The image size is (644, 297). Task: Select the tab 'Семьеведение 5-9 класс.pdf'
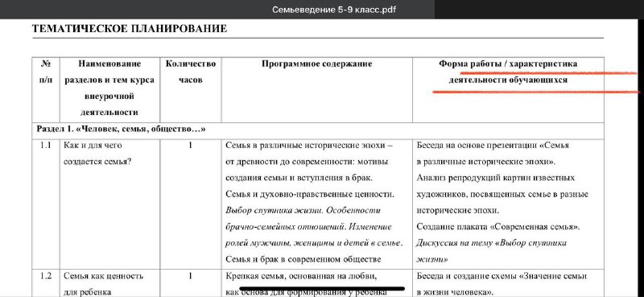334,10
